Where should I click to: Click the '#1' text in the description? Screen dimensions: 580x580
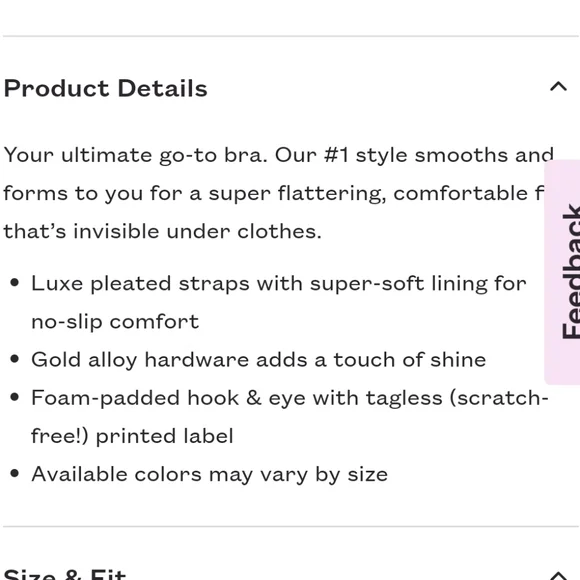(x=336, y=155)
